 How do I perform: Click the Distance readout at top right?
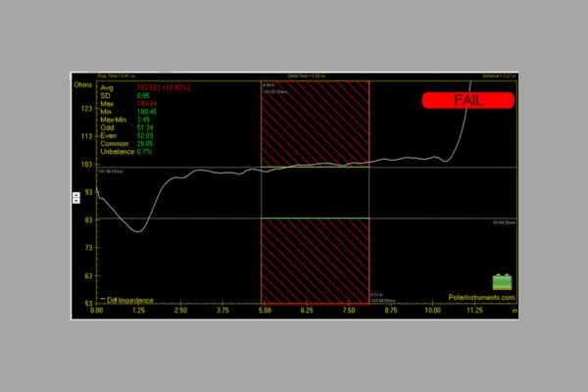coord(499,76)
